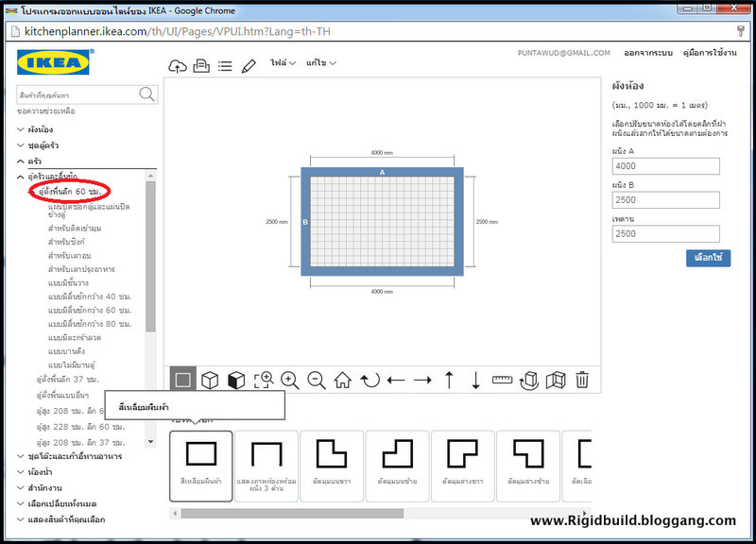Click the zoom out magnifier icon
Viewport: 756px width, 544px height.
(x=317, y=380)
